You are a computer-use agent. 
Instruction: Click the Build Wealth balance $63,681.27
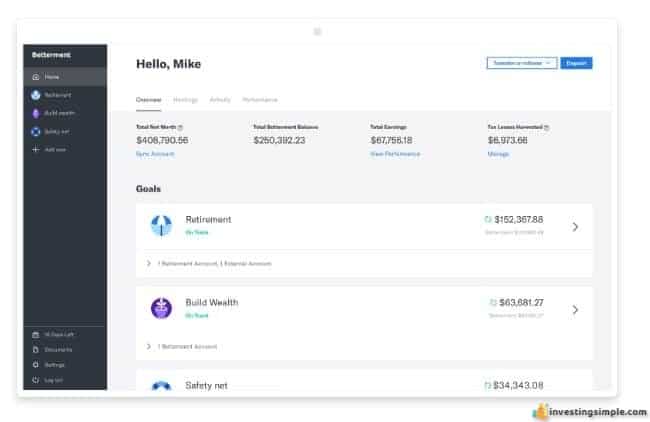[521, 302]
